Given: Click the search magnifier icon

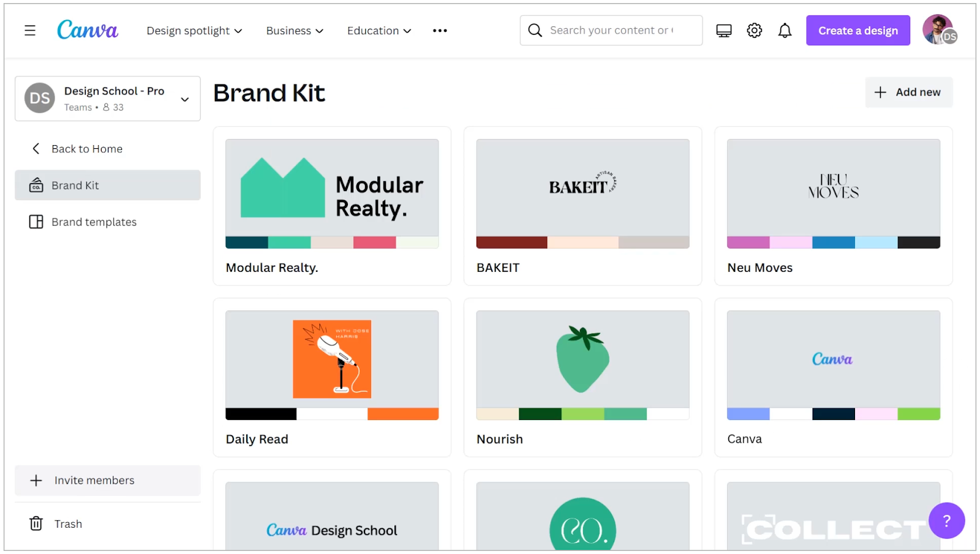Looking at the screenshot, I should (x=535, y=30).
